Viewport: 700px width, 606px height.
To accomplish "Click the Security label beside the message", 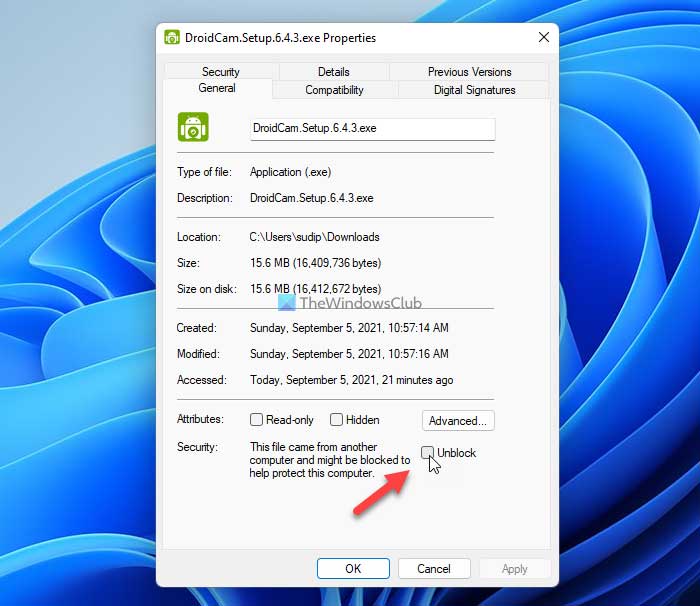I will (x=197, y=447).
